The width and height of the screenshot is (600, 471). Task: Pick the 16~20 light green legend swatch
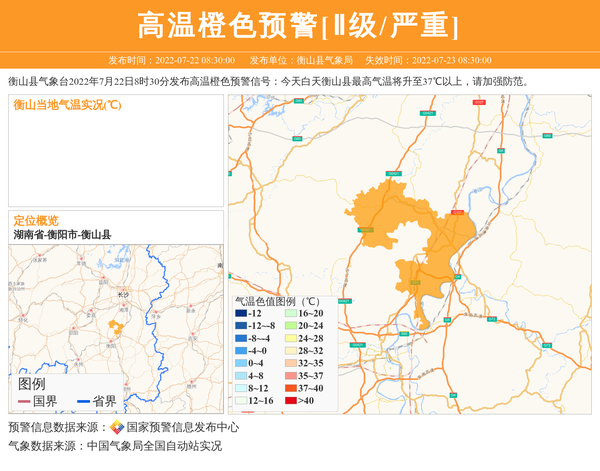pos(290,314)
